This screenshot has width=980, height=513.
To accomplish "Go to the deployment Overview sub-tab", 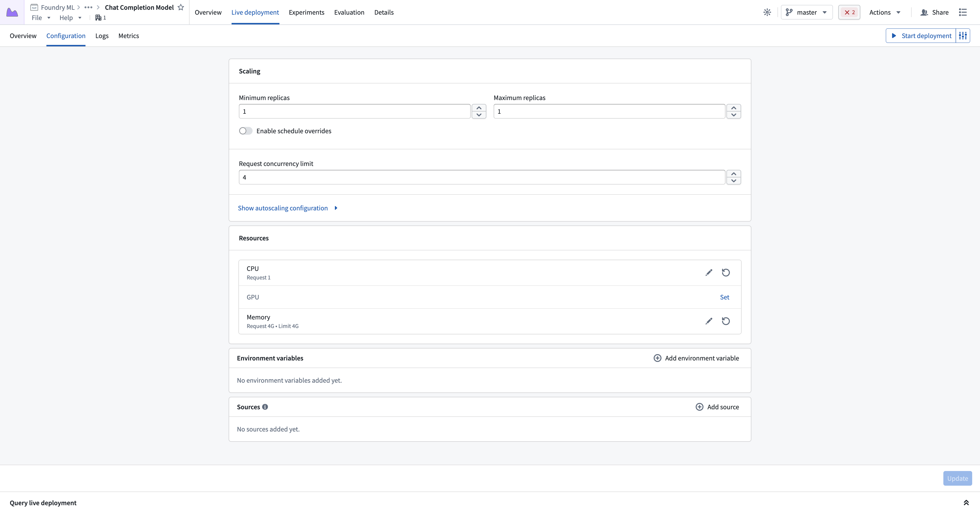I will point(23,36).
